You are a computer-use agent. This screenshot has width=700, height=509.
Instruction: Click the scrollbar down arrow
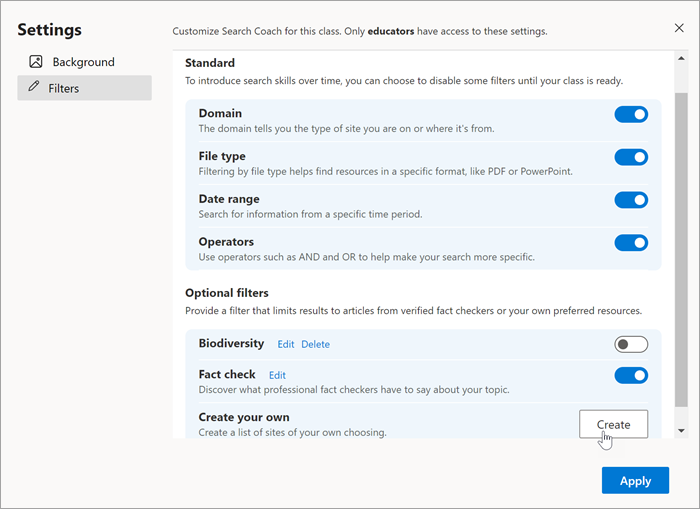[681, 431]
